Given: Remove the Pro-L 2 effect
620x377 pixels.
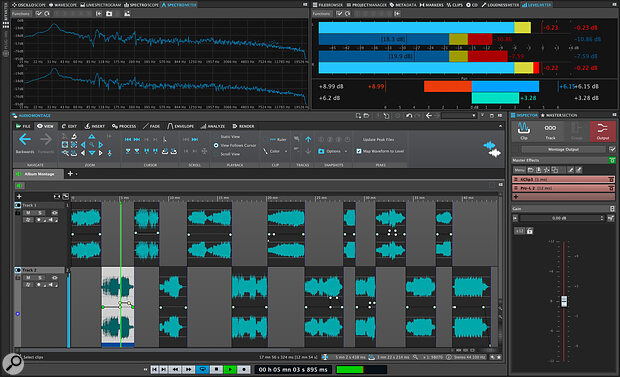Looking at the screenshot, I should coord(611,188).
